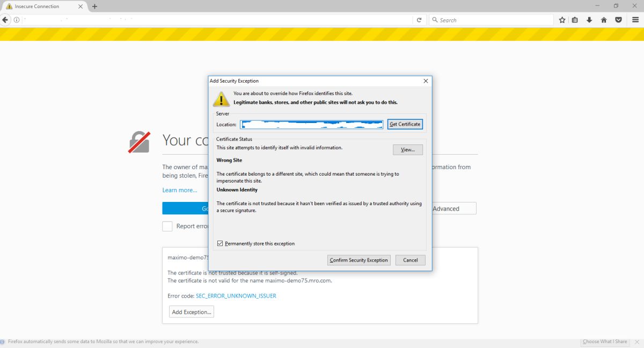Click the broken padlock icon on the page
The image size is (644, 348).
pos(139,142)
